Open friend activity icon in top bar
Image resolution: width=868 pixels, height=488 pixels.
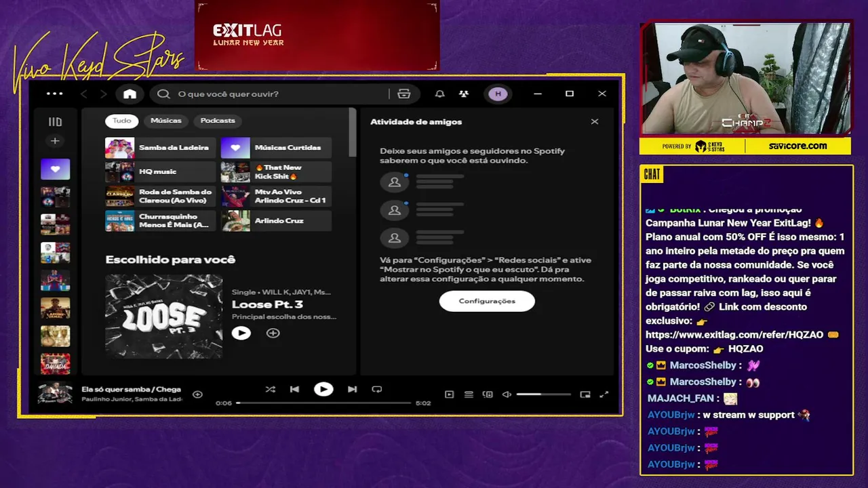pyautogui.click(x=464, y=94)
